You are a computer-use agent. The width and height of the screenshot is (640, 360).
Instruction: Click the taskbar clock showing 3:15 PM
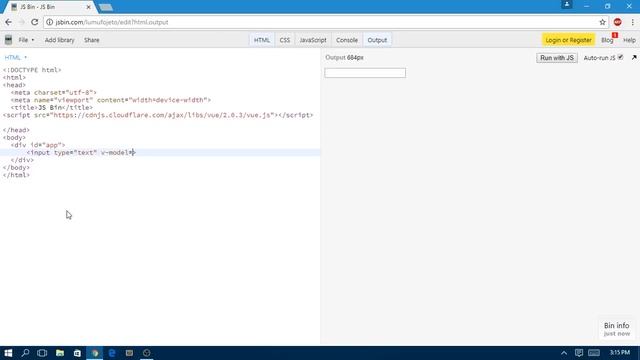(620, 353)
